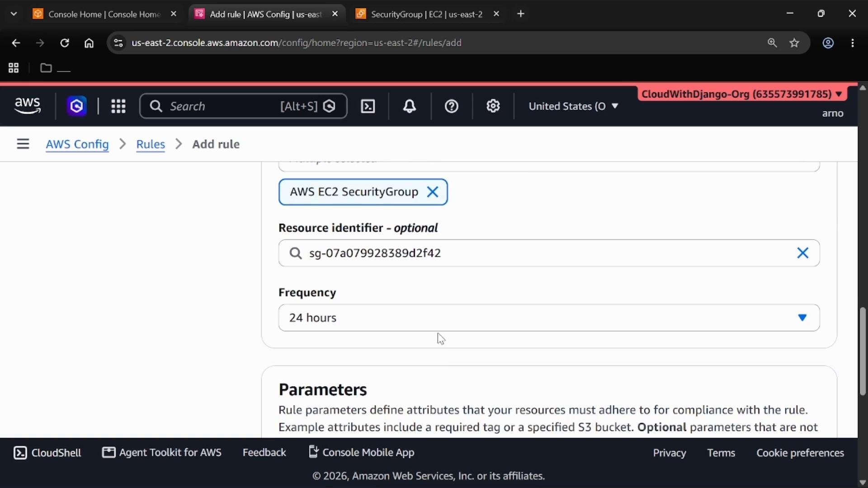
Task: Expand the CloudWithDjango-Org account menu
Action: 742,94
